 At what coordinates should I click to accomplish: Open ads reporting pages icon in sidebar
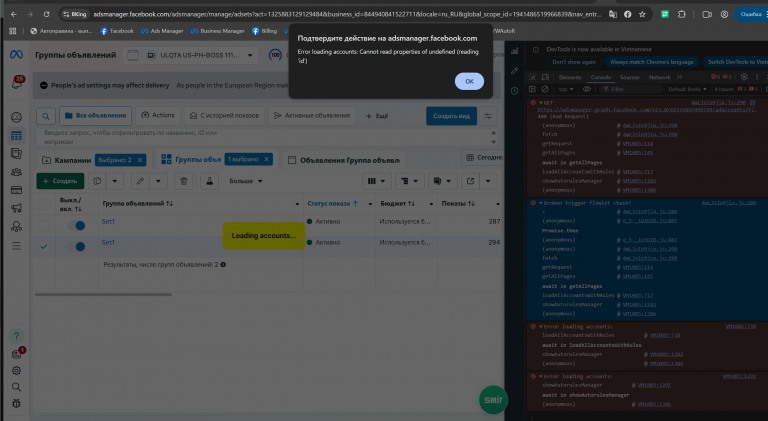pyautogui.click(x=16, y=154)
